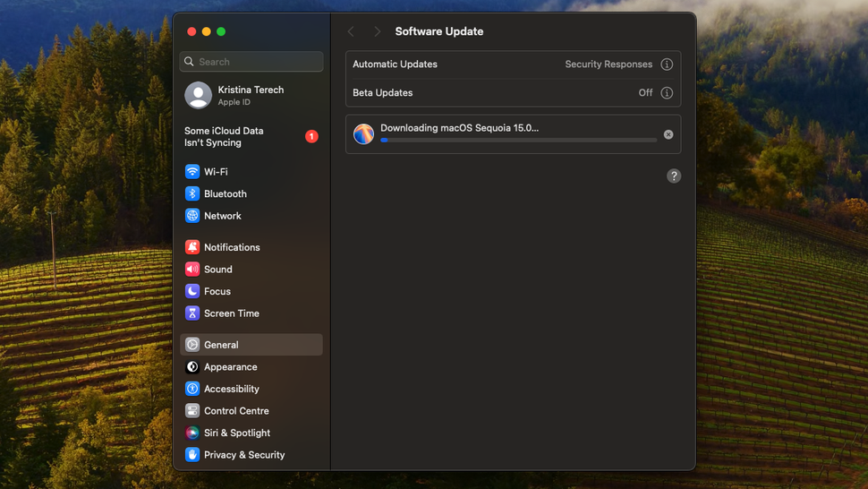Go forward with the right arrow
Image resolution: width=868 pixels, height=489 pixels.
tap(377, 31)
